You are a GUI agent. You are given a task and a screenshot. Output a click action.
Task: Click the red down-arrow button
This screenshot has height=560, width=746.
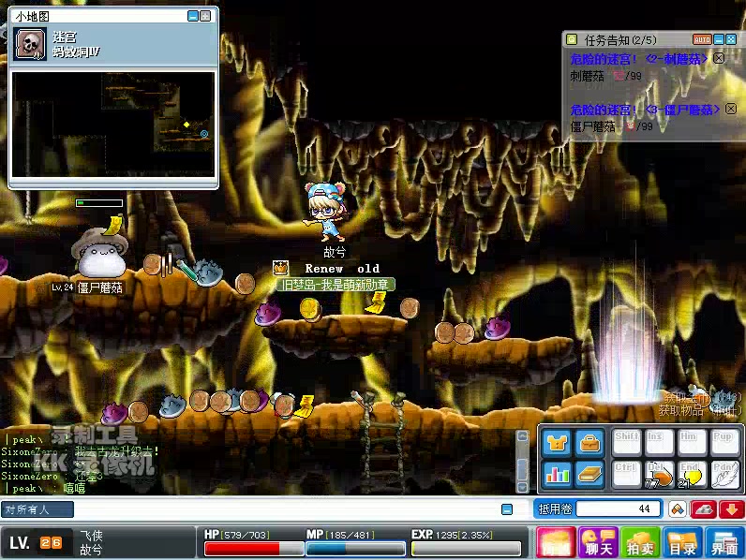click(731, 509)
